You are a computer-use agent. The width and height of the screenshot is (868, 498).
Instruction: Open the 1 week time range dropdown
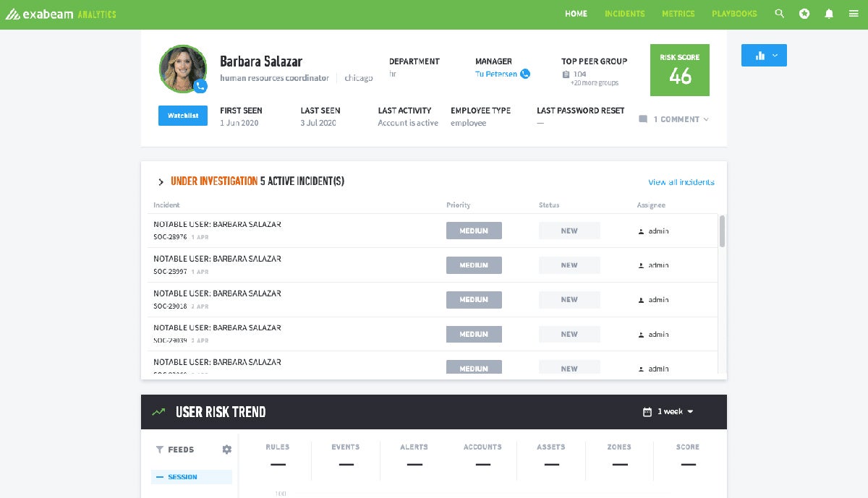(x=668, y=412)
